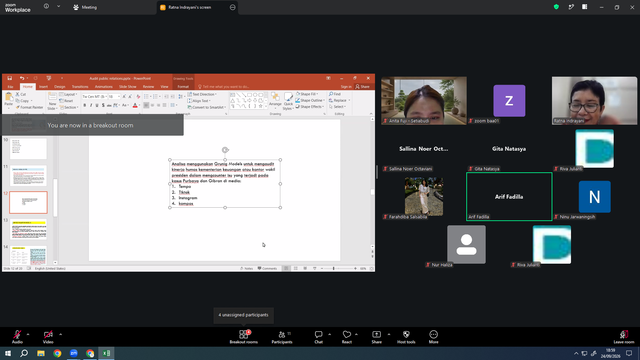640x360 pixels.
Task: Click the Paste icon in PowerPoint ribbon
Action: point(9,100)
